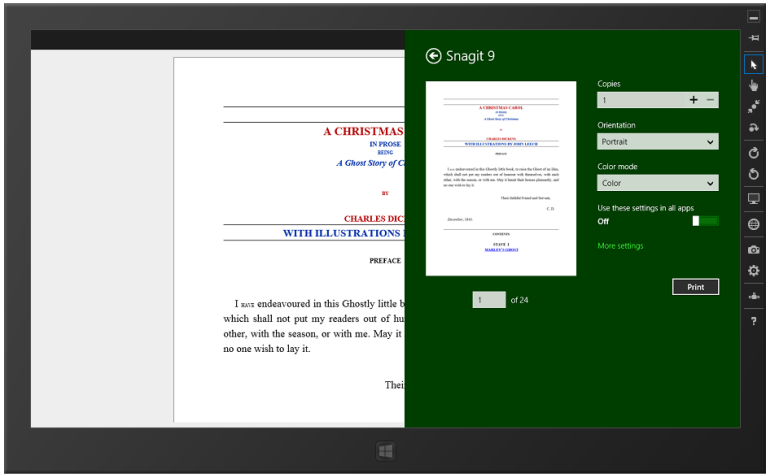Click the Copies value field
Screen dimensions: 770x476
tap(641, 100)
